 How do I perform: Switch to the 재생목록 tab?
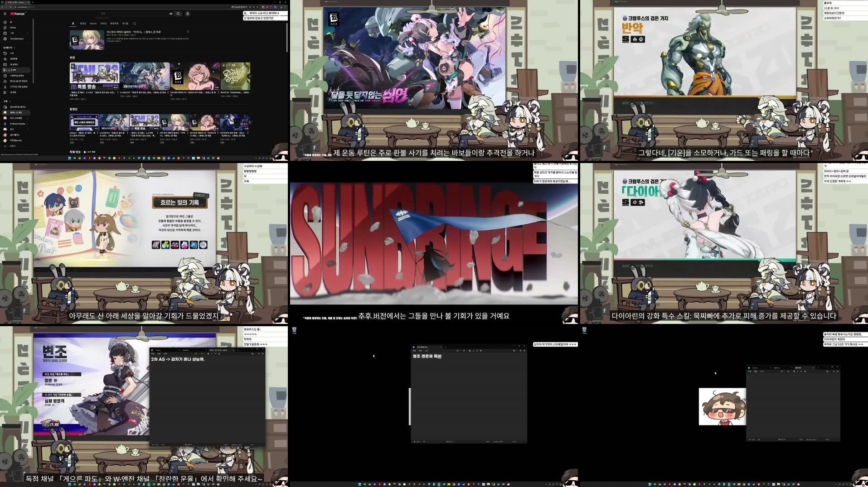click(114, 24)
